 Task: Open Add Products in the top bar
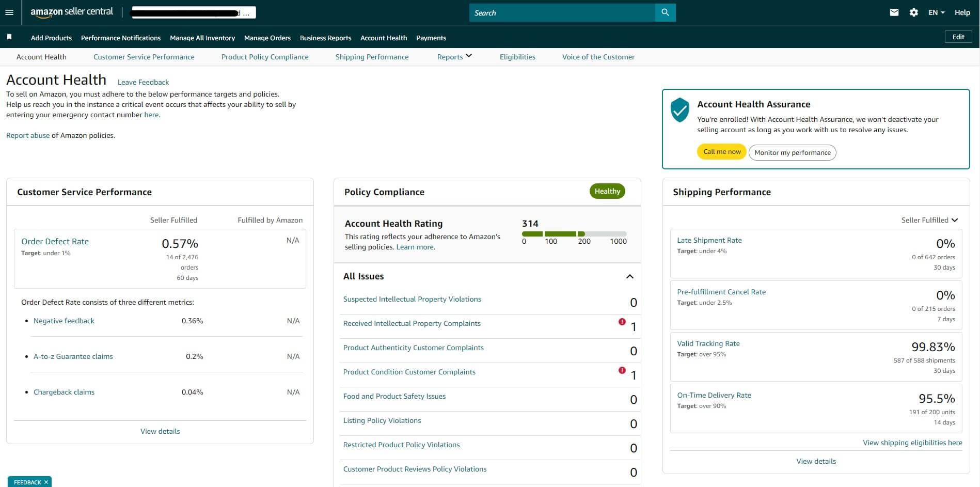(51, 38)
